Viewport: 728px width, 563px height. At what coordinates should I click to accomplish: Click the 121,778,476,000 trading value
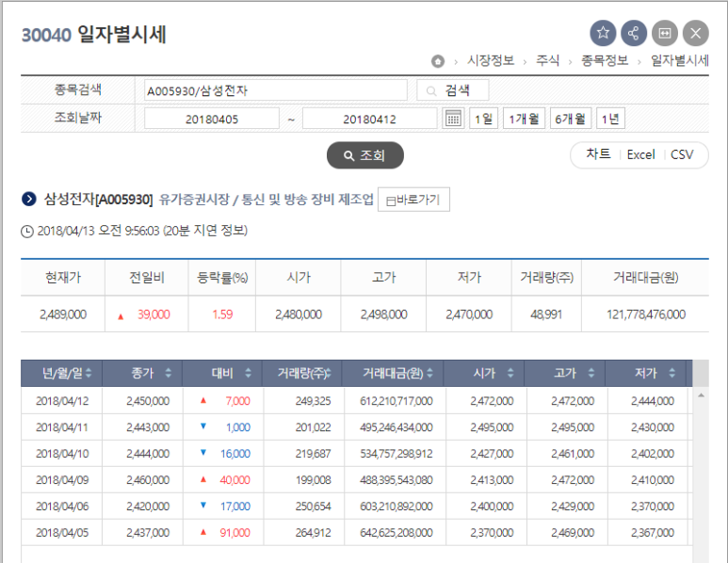(646, 314)
